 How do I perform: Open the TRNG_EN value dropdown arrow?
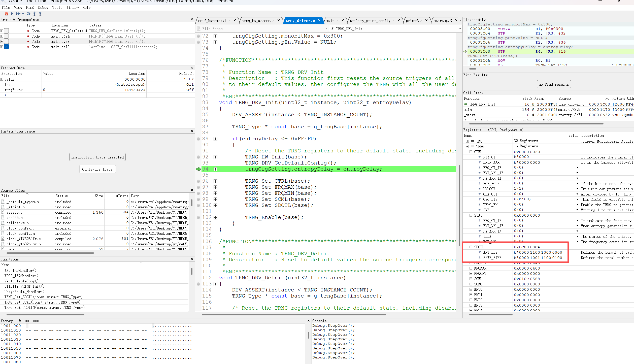[x=578, y=205]
